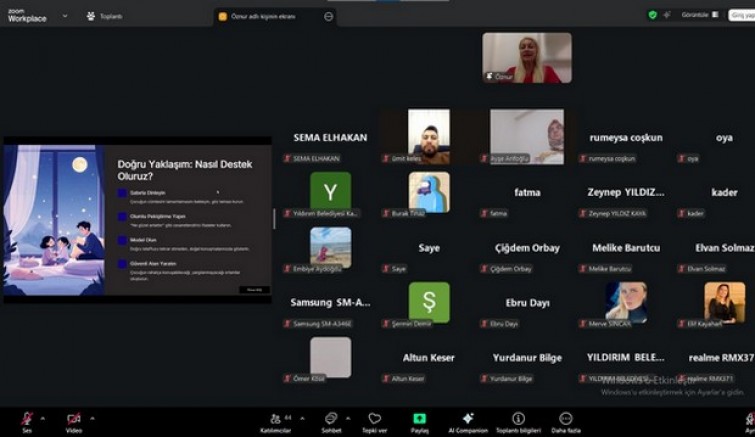Click the Toplantı tab at top
Screen dimensions: 755x437
(x=105, y=16)
